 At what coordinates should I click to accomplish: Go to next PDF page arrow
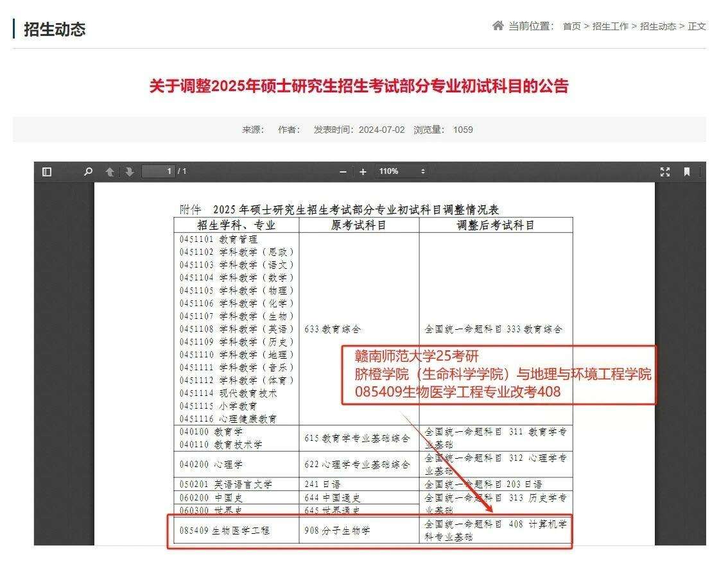point(129,172)
